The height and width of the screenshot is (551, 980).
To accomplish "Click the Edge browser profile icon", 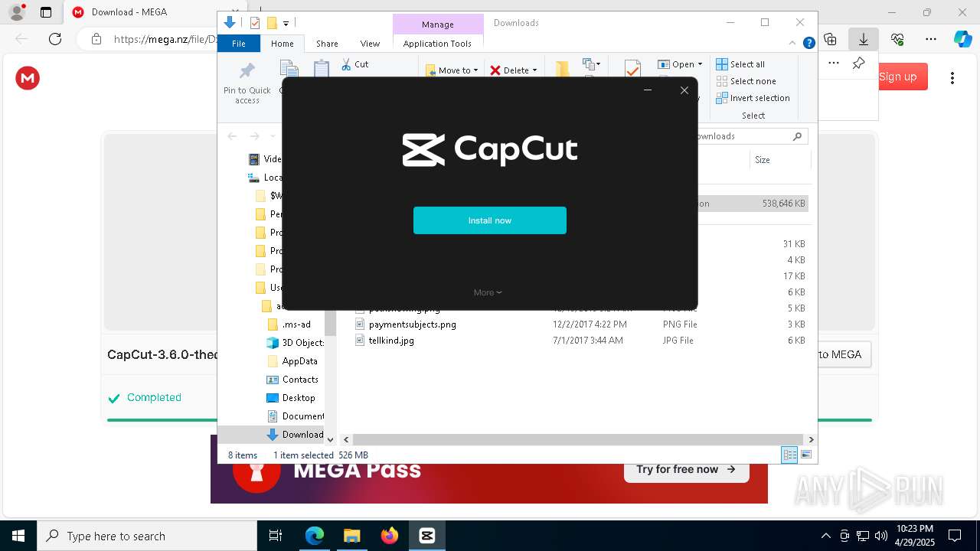I will pos(17,12).
